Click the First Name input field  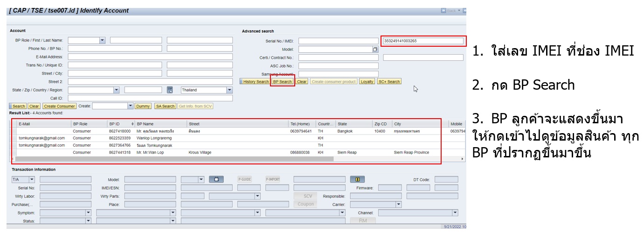pos(136,41)
